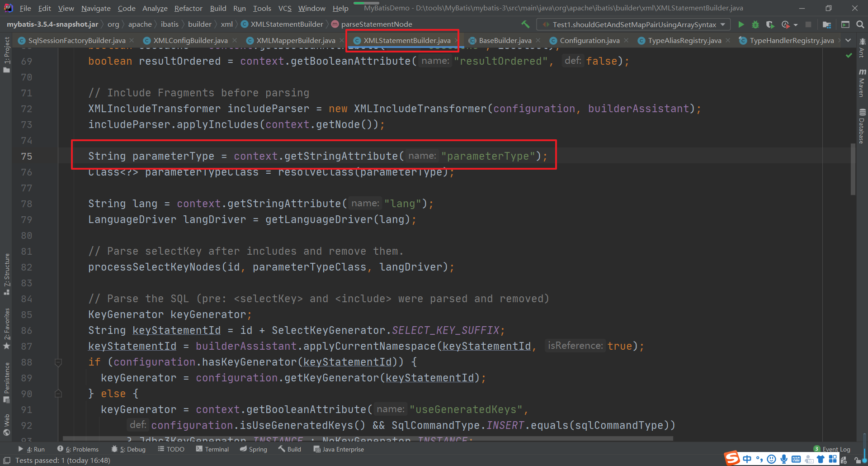Click mybatis-3.5.4-snapshot.jar breadcrumb
Viewport: 868px width, 466px height.
pos(52,24)
